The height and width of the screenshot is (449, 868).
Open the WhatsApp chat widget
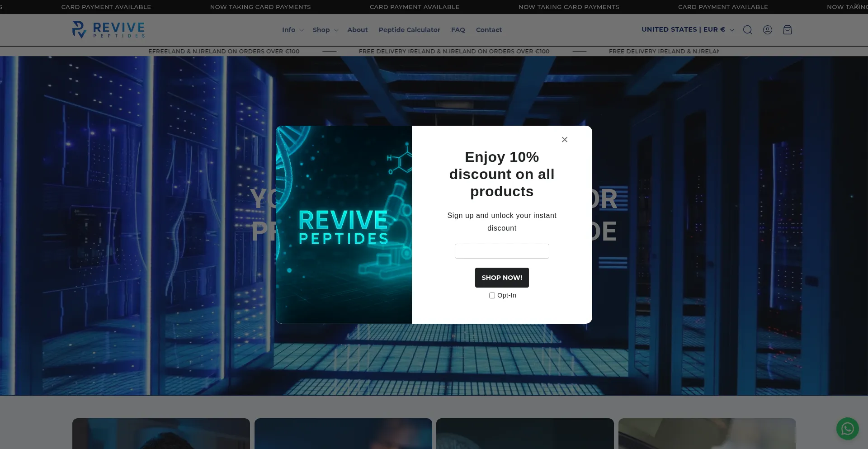tap(847, 428)
